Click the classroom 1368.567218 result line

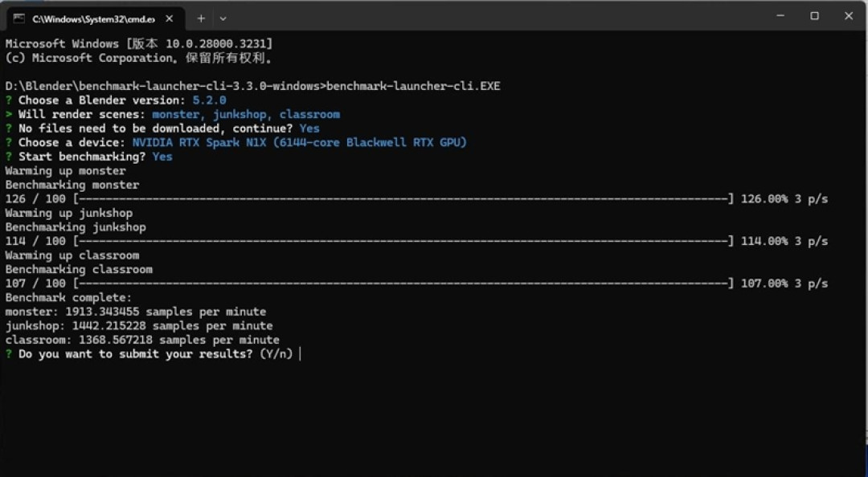pos(142,340)
